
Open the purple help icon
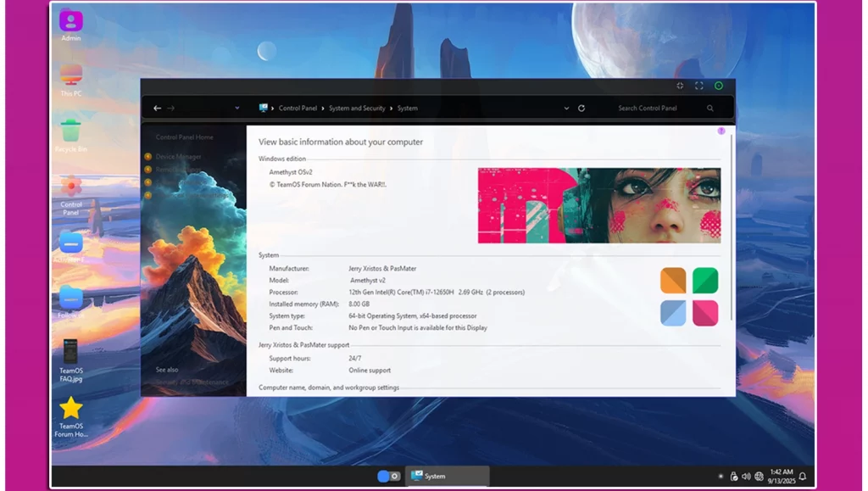[x=721, y=131]
